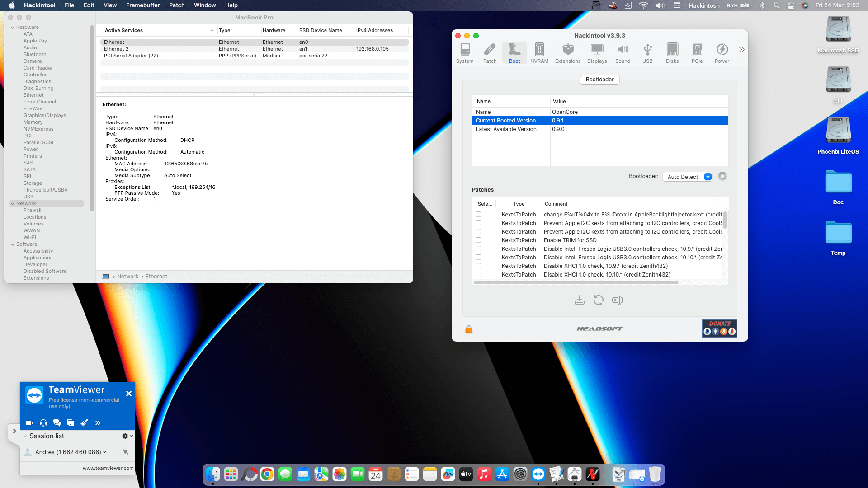Check the USB3.0 controllers check 10.9.* patch
The image size is (868, 488).
pos(478,249)
